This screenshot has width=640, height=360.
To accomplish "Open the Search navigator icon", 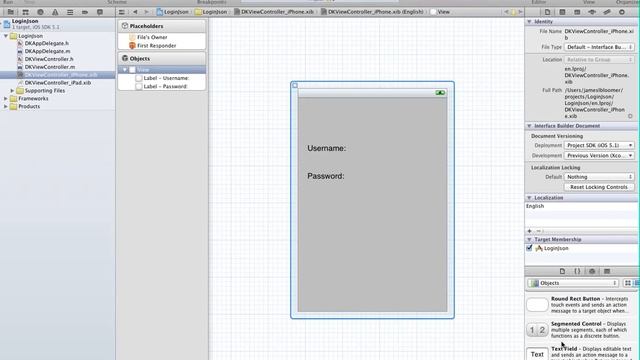I will point(40,12).
